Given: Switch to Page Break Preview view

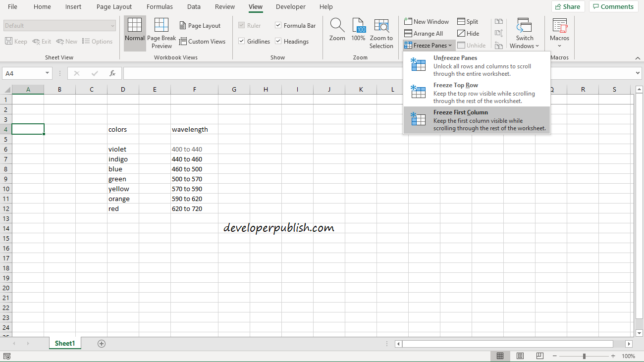Looking at the screenshot, I should point(161,33).
